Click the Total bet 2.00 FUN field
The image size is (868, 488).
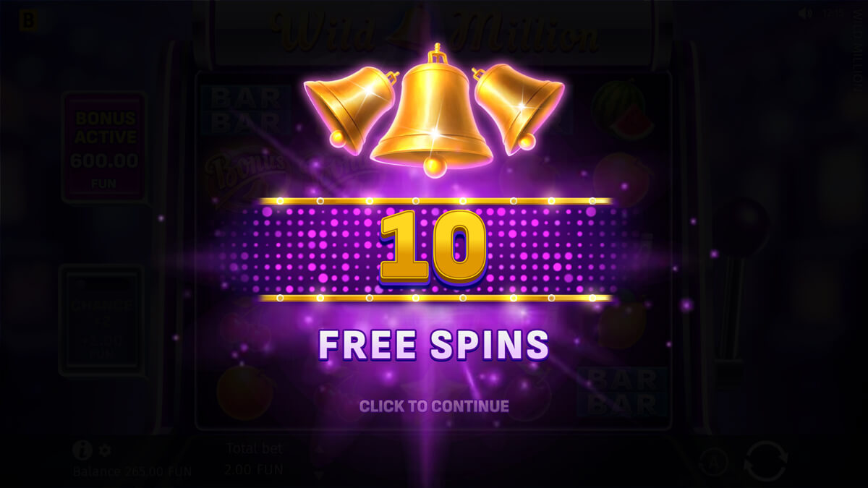pos(255,459)
